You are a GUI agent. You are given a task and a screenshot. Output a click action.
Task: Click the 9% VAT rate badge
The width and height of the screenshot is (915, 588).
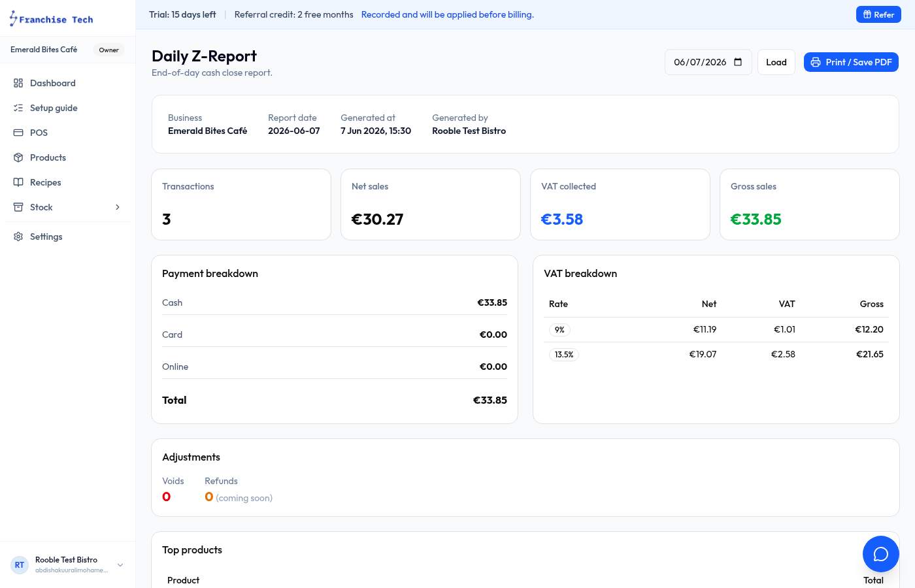click(559, 330)
